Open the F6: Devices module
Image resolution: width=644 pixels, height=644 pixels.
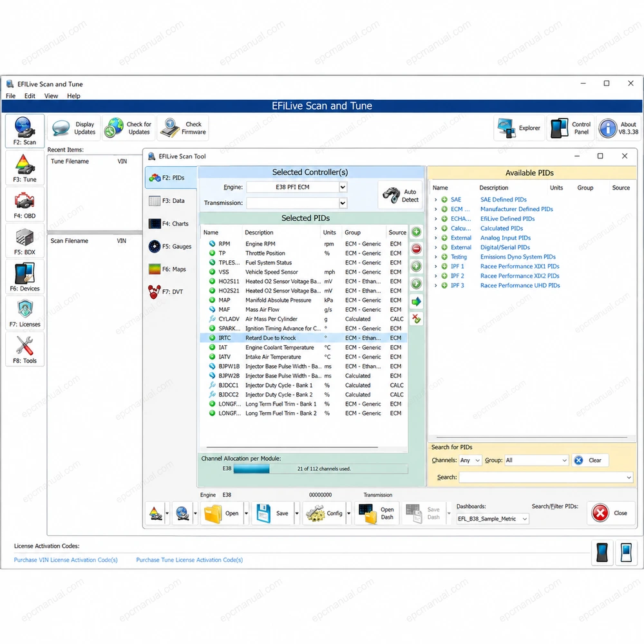click(24, 277)
